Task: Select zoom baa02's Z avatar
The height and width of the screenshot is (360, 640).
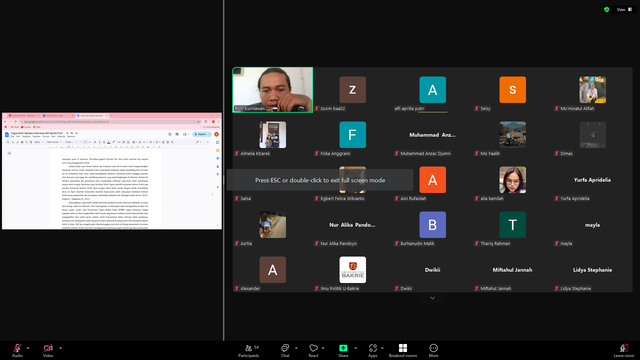Action: pyautogui.click(x=353, y=90)
